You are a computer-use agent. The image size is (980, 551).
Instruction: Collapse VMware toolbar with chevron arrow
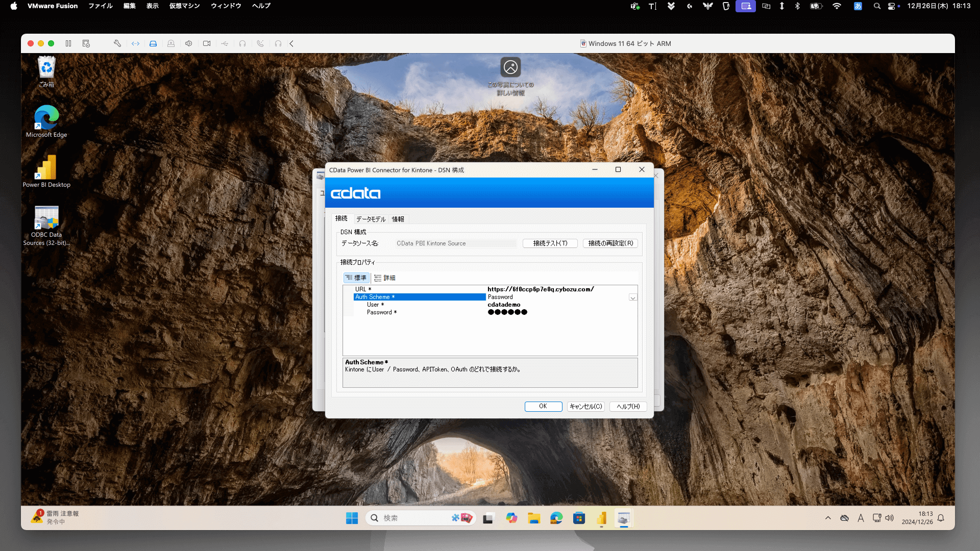click(x=291, y=43)
